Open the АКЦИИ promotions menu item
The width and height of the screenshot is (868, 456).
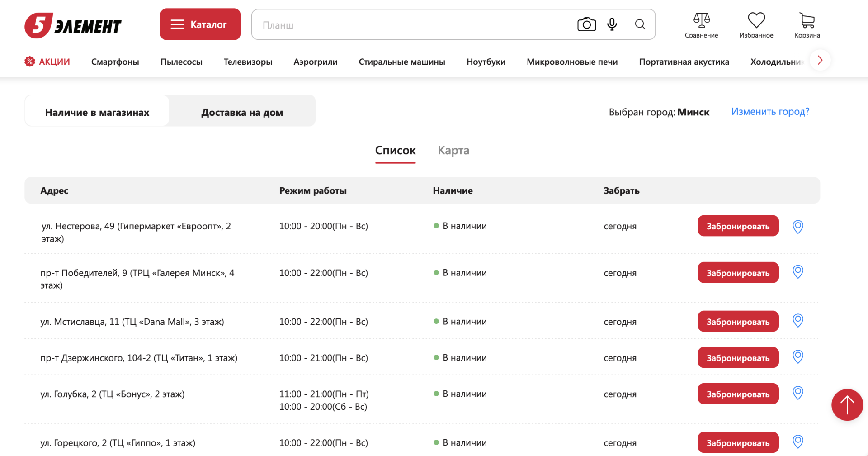point(47,62)
